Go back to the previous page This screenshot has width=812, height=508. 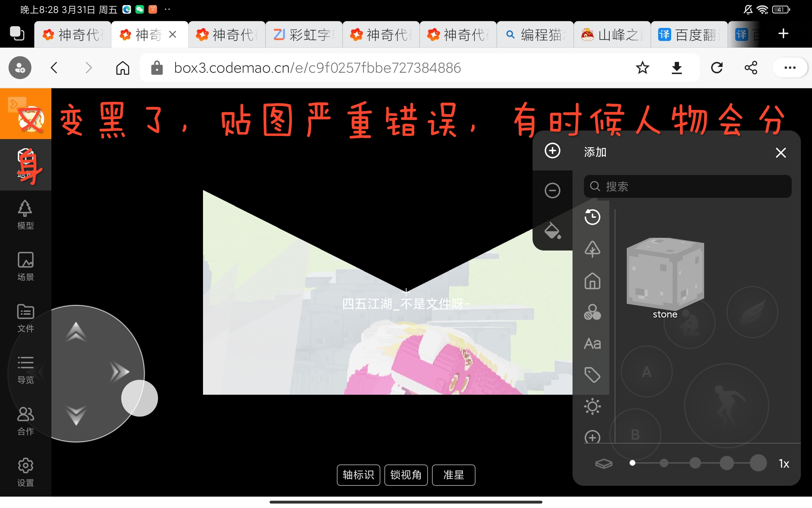pyautogui.click(x=54, y=68)
